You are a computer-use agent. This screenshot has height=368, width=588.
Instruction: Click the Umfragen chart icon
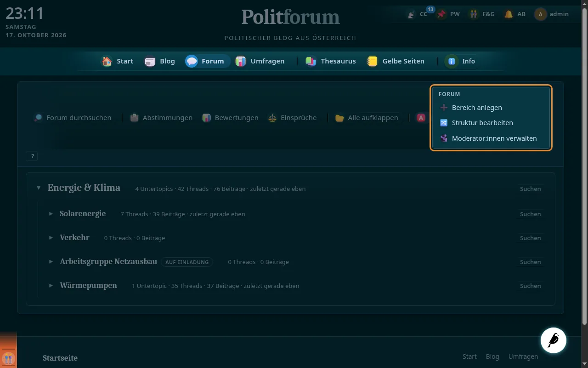(x=241, y=61)
